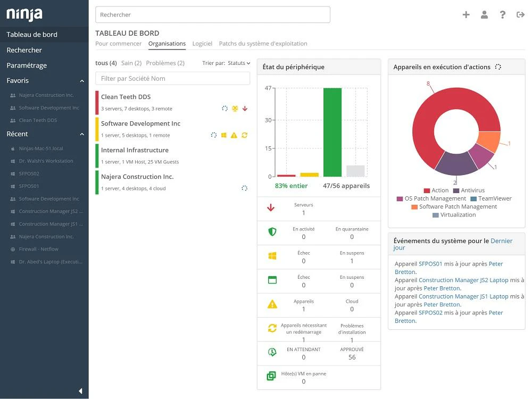Open Clean Teeth DDS organization
This screenshot has height=399, width=532.
pyautogui.click(x=173, y=103)
